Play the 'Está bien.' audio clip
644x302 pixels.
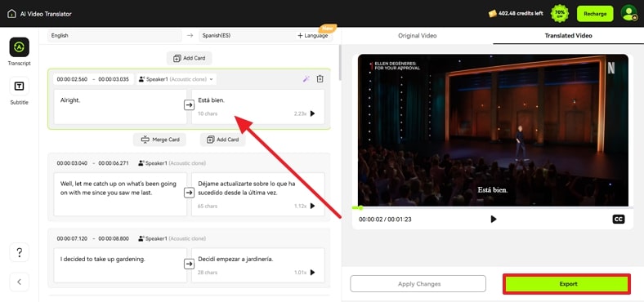[x=312, y=113]
